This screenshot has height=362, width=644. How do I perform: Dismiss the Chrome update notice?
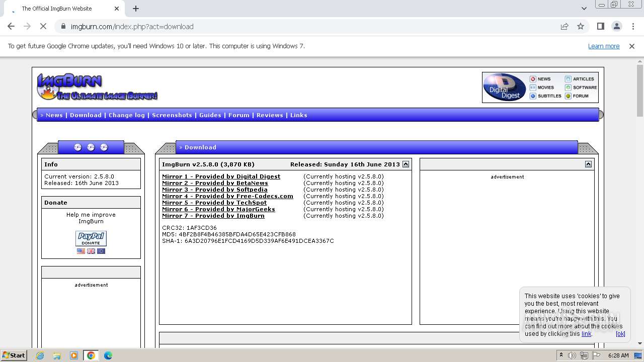point(632,46)
